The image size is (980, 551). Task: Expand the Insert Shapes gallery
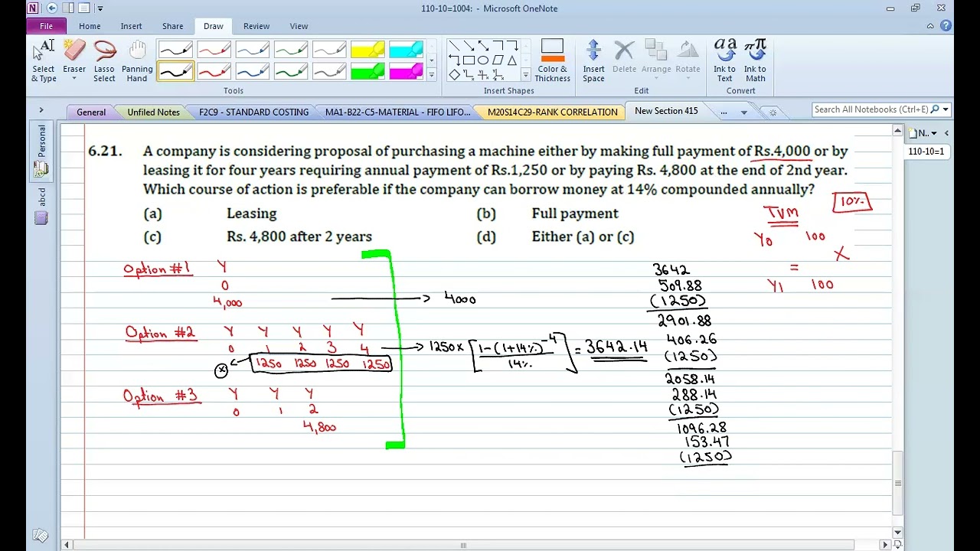525,75
